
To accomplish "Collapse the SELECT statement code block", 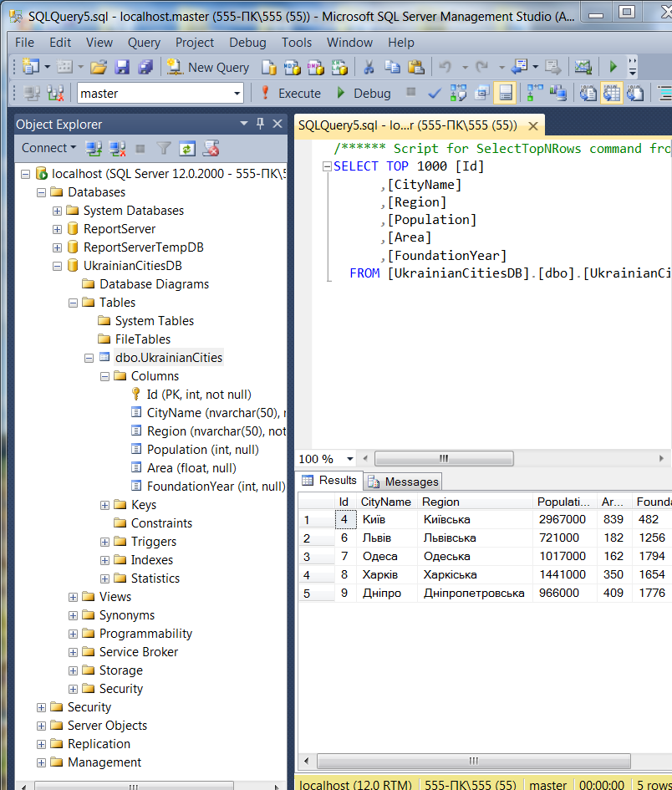I will click(x=327, y=166).
